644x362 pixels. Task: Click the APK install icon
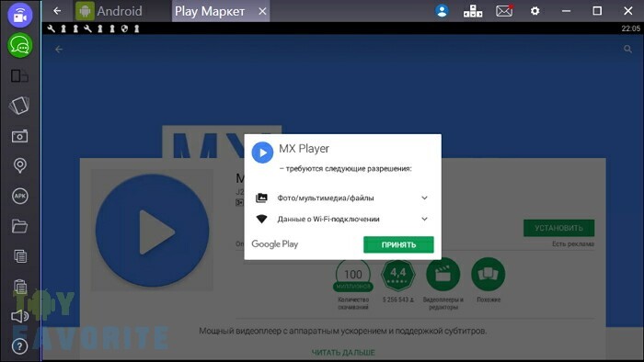click(19, 196)
